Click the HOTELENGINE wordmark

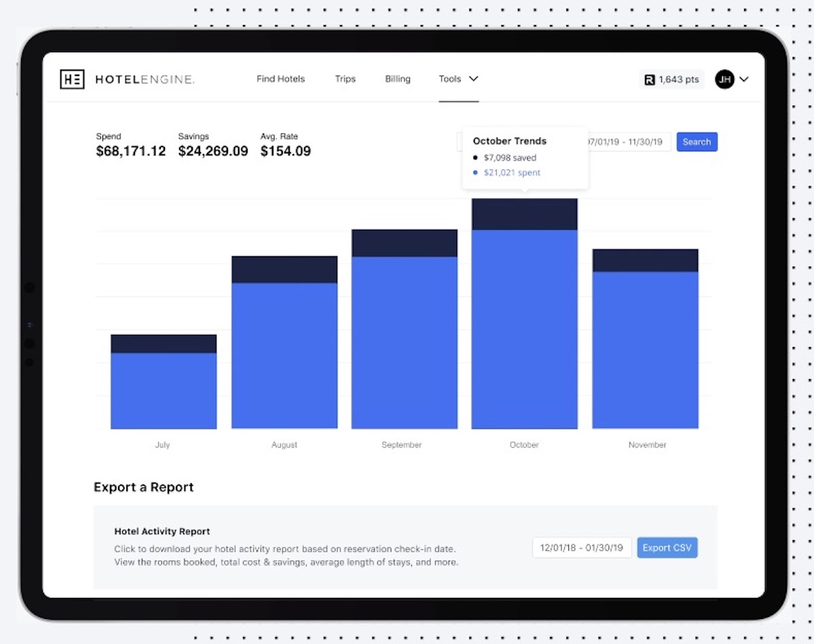coord(144,79)
